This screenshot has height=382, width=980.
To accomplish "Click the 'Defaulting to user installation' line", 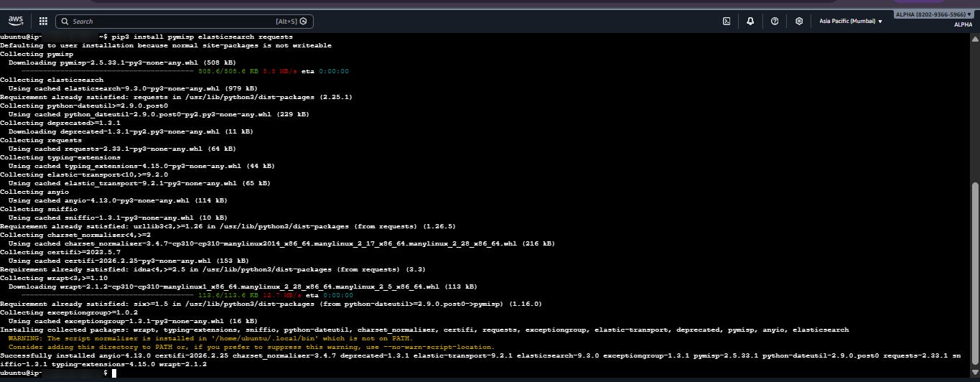I will pos(166,45).
